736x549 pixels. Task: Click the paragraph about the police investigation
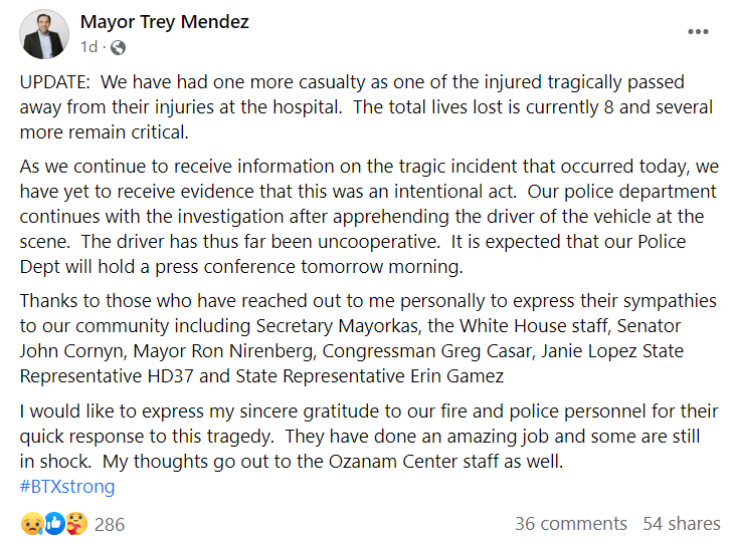(368, 216)
